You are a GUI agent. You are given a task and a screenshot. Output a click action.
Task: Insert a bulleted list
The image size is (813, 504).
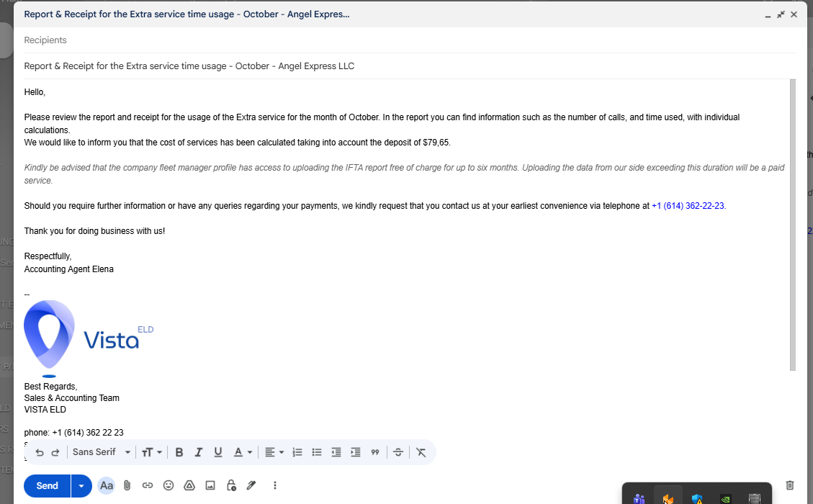coord(317,452)
